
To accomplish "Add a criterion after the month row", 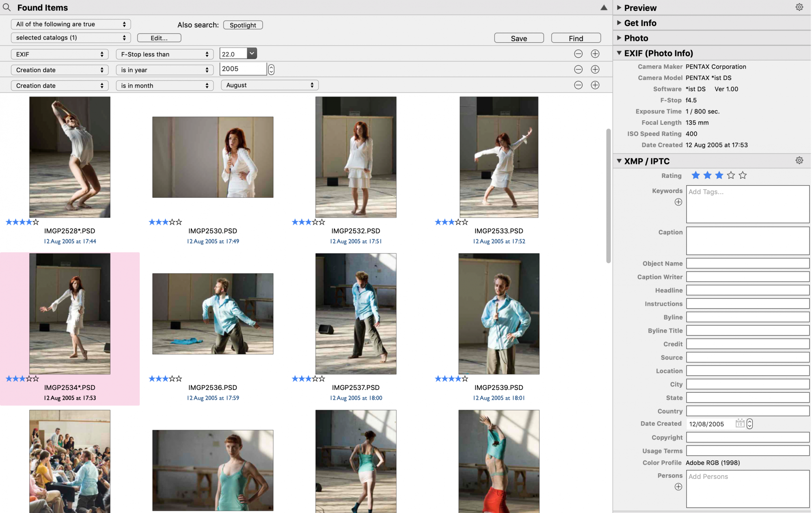I will point(595,85).
